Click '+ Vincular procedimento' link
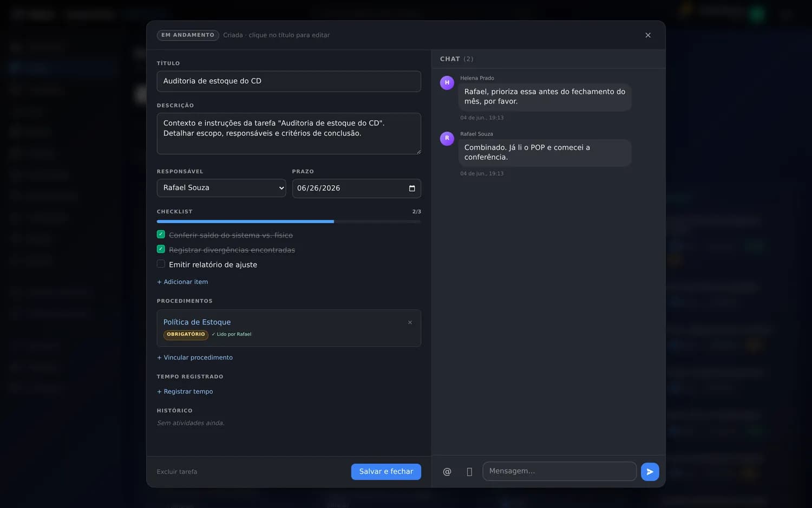Screen dimensions: 812x508 coord(195,357)
